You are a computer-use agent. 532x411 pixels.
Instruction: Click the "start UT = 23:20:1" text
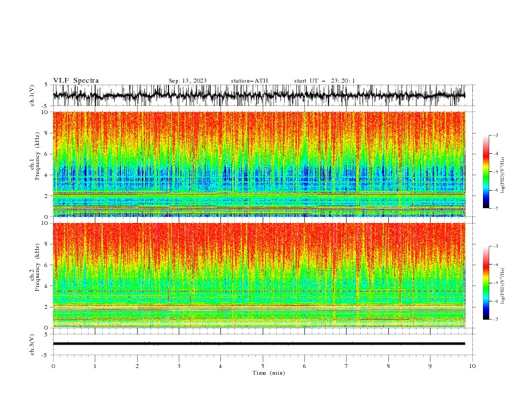(324, 81)
